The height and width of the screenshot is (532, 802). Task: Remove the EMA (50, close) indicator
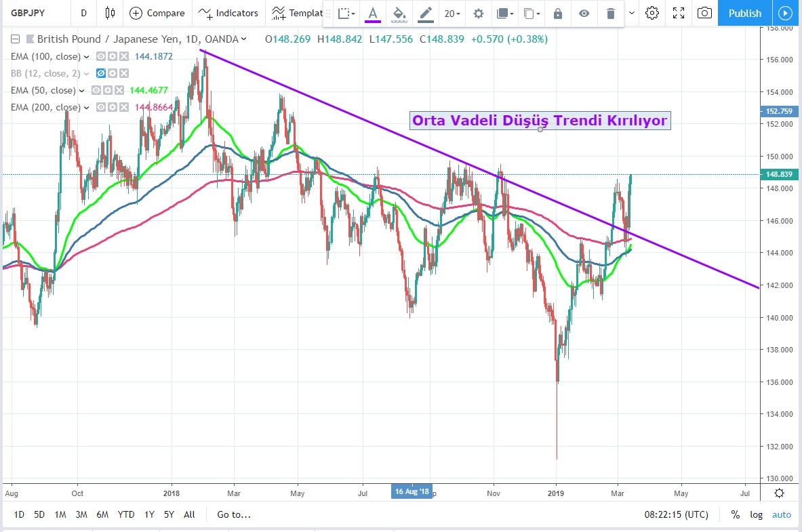(x=119, y=90)
